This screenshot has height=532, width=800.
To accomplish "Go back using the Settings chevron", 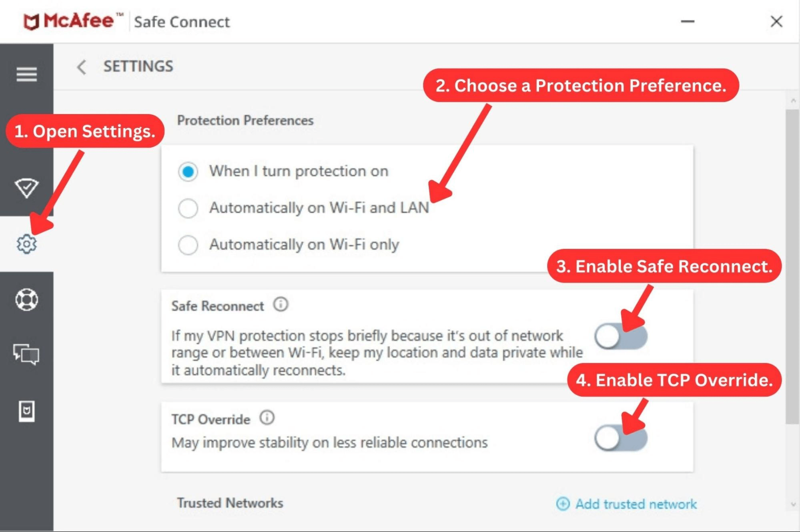I will click(81, 67).
